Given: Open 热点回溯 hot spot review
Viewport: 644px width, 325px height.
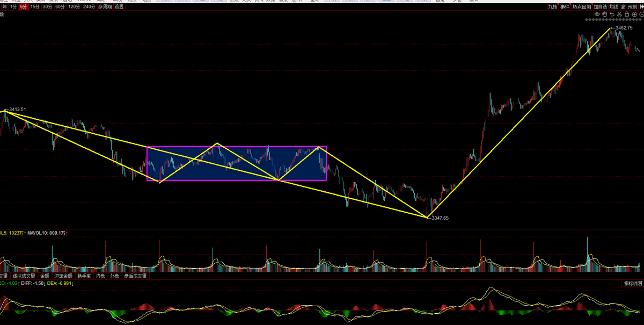Looking at the screenshot, I should (x=582, y=6).
